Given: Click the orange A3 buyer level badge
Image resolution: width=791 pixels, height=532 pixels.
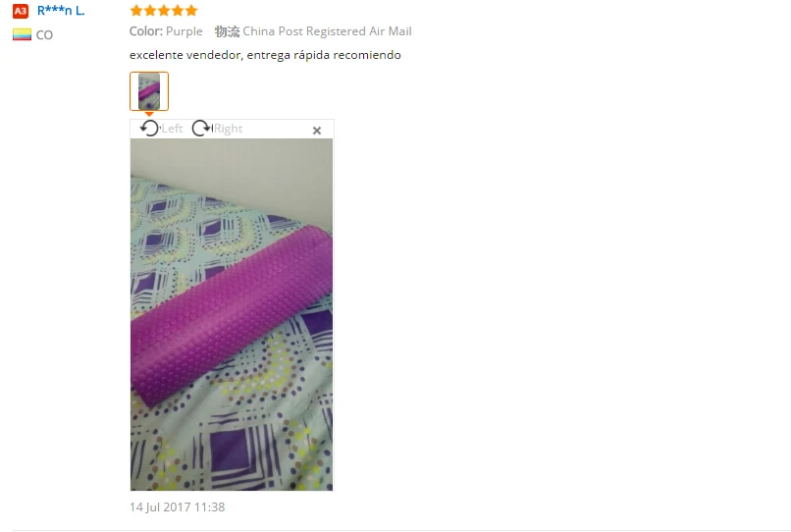Looking at the screenshot, I should pos(21,11).
